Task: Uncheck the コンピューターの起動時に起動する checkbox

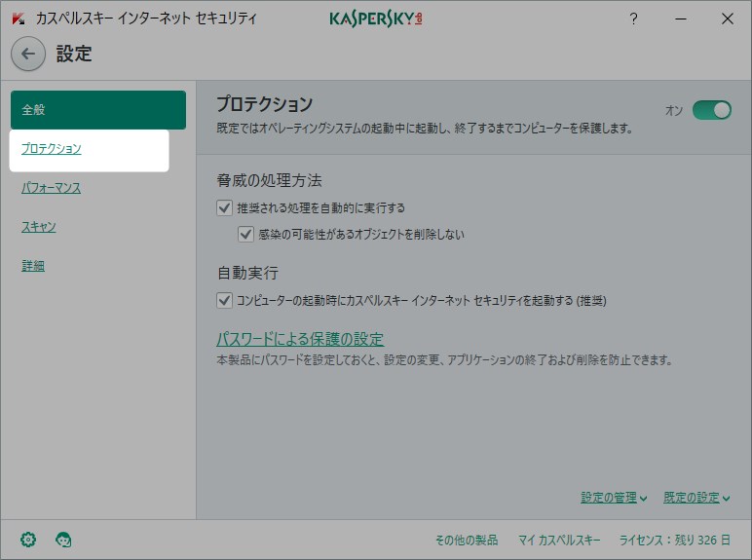Action: coord(224,301)
